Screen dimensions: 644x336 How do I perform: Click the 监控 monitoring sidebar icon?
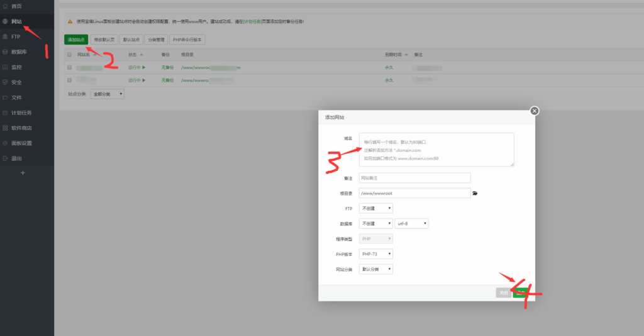(6, 67)
